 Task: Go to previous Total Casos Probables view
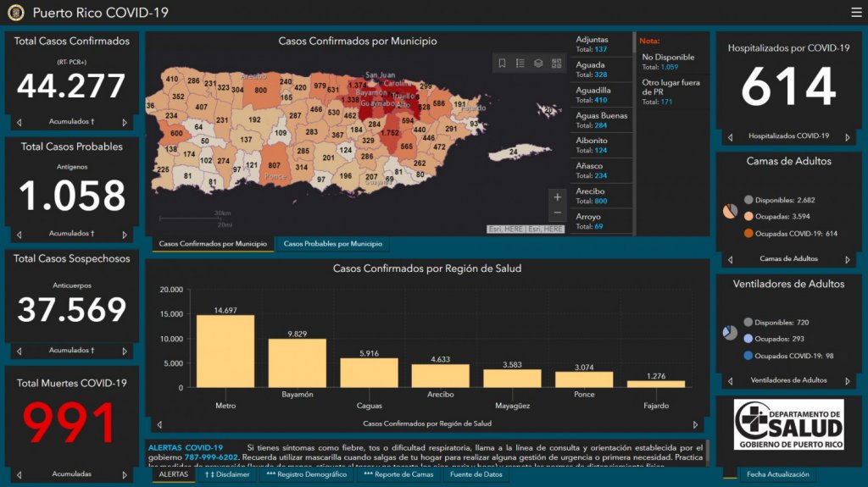tap(19, 234)
